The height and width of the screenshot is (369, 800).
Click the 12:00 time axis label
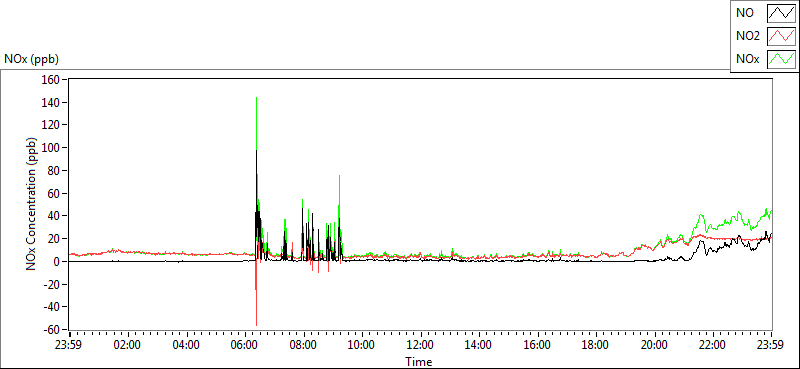click(x=420, y=344)
